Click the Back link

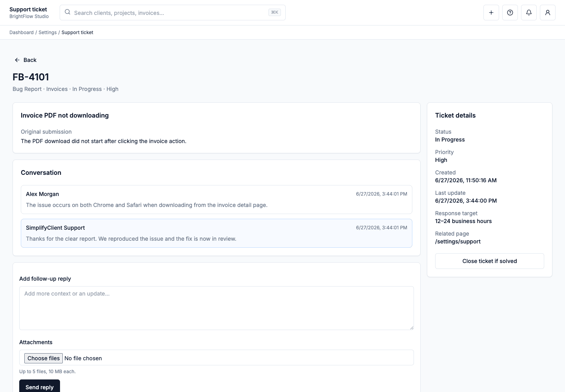(x=26, y=60)
